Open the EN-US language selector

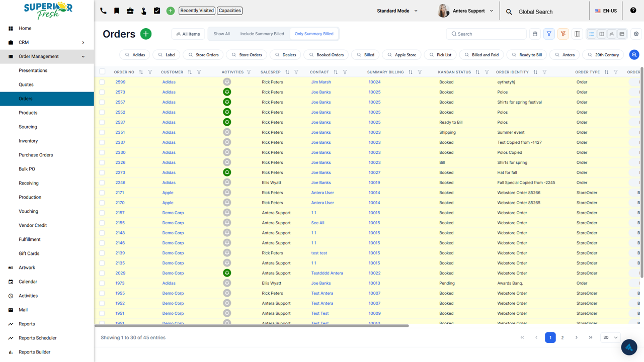606,11
